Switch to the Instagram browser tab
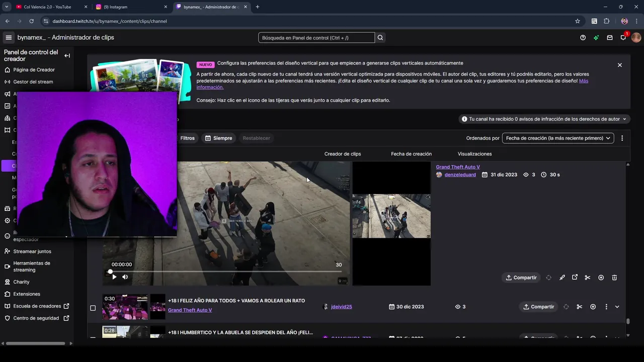Image resolution: width=644 pixels, height=362 pixels. coord(131,7)
